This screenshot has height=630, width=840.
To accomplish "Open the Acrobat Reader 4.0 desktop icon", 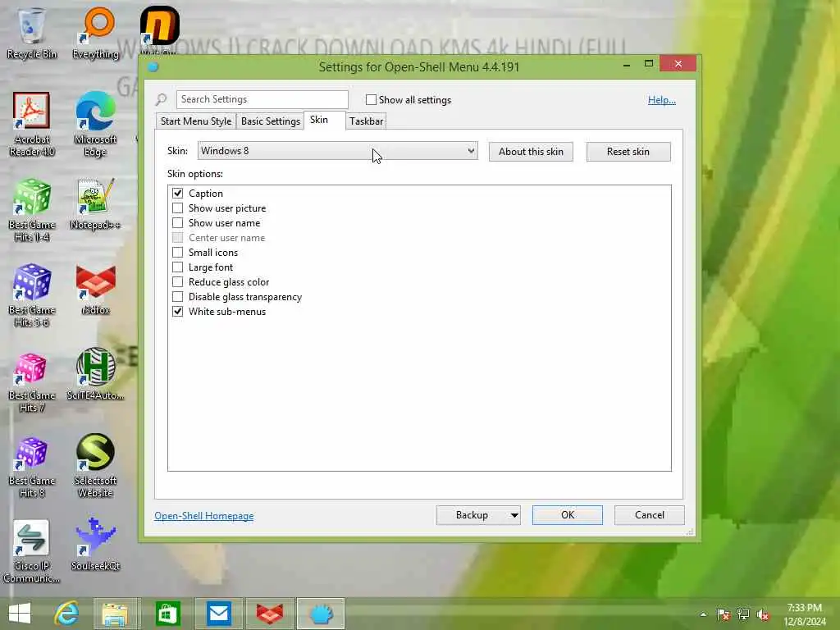I will [x=31, y=125].
